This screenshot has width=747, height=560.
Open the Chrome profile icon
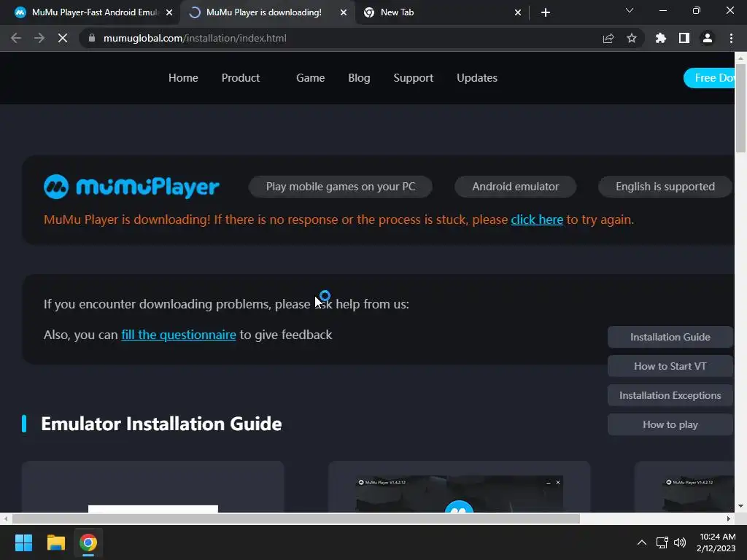[x=708, y=38]
